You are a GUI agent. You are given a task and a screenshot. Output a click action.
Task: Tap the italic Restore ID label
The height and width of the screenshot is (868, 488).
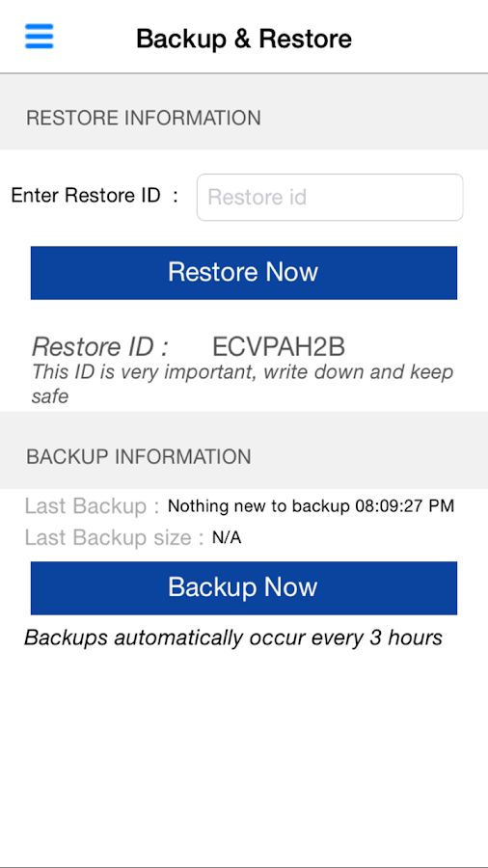click(100, 347)
